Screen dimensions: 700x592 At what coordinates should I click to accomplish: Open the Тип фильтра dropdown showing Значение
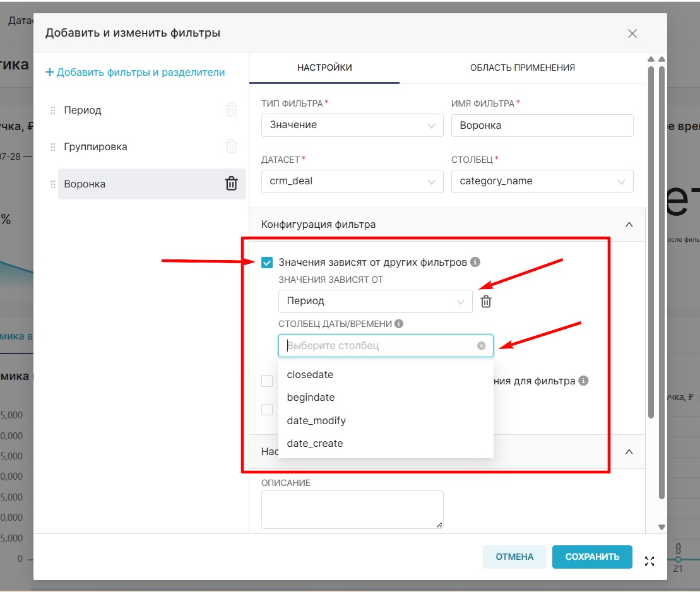point(353,126)
